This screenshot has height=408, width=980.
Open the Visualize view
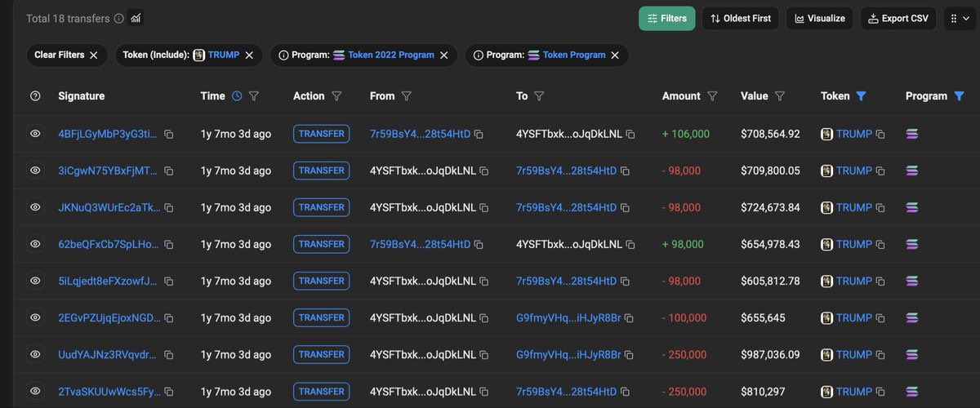820,18
